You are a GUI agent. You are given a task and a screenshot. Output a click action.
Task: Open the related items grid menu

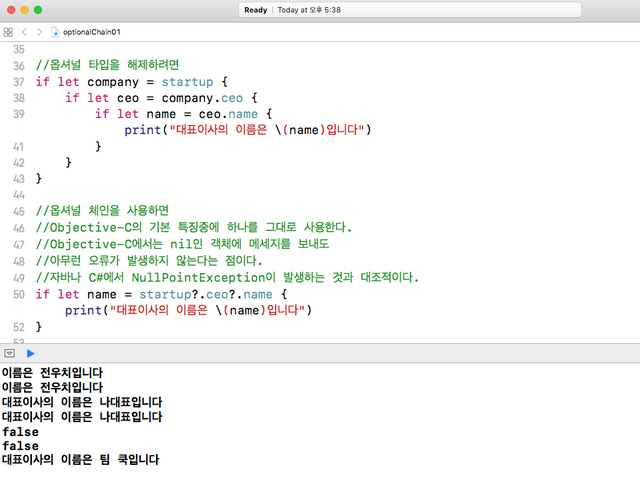click(8, 32)
